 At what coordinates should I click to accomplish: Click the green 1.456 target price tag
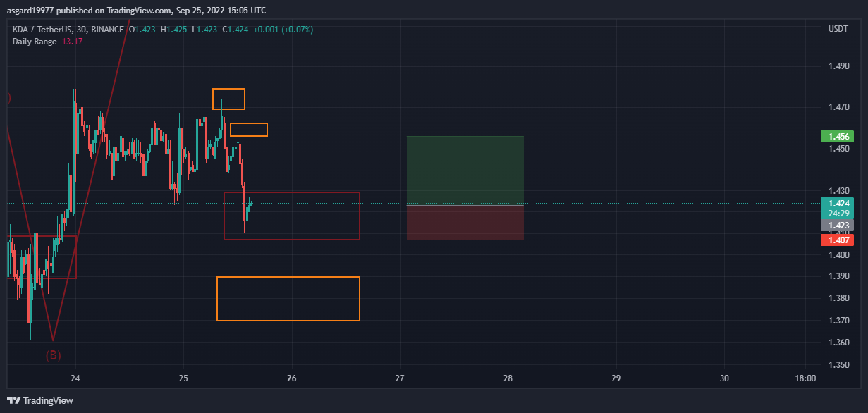pos(838,136)
